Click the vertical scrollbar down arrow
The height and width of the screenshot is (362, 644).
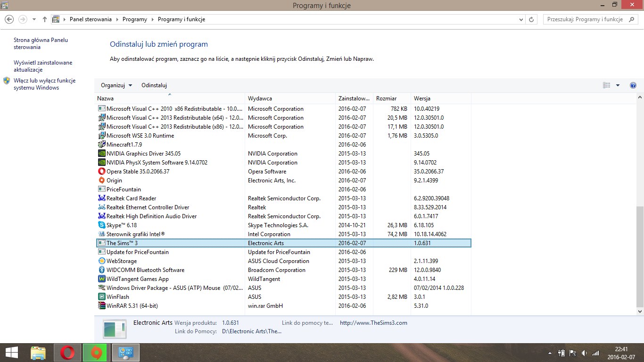tap(640, 312)
